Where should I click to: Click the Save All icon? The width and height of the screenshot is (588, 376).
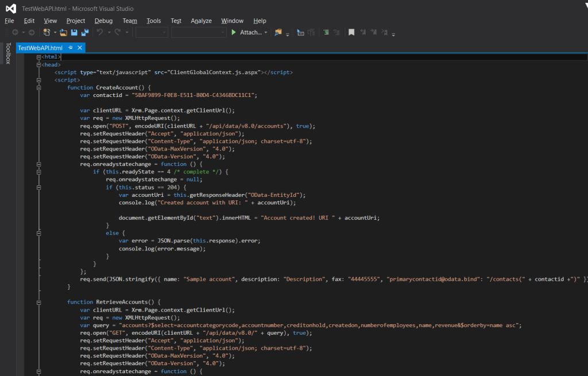point(86,33)
